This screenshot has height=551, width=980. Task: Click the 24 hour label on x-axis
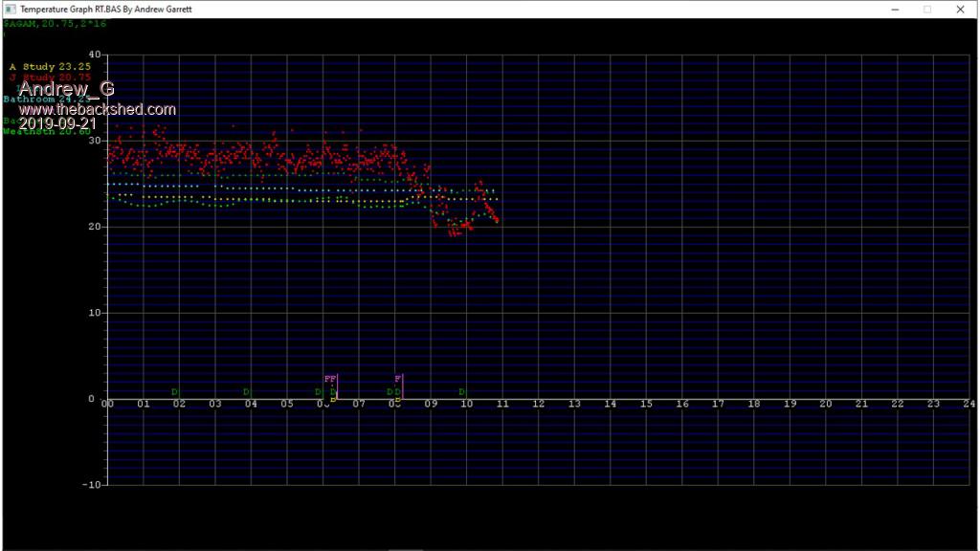click(969, 405)
